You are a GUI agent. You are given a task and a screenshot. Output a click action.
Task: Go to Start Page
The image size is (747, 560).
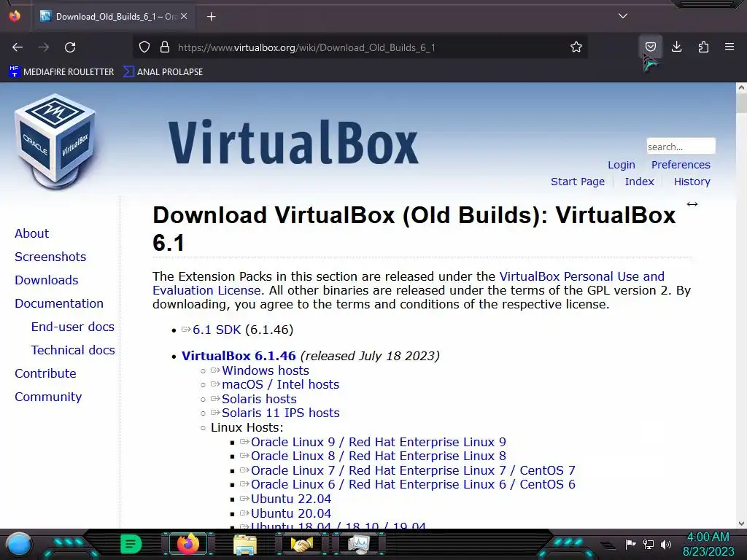point(578,182)
